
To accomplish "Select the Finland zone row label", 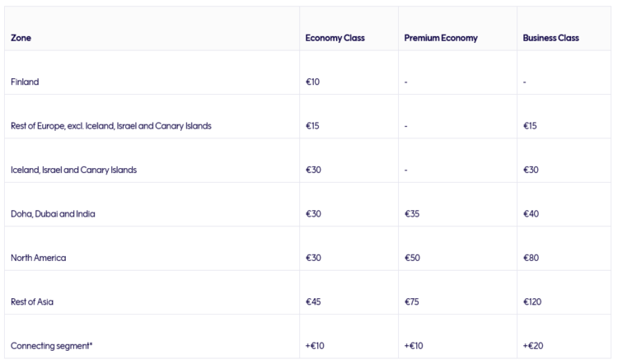I will [25, 82].
